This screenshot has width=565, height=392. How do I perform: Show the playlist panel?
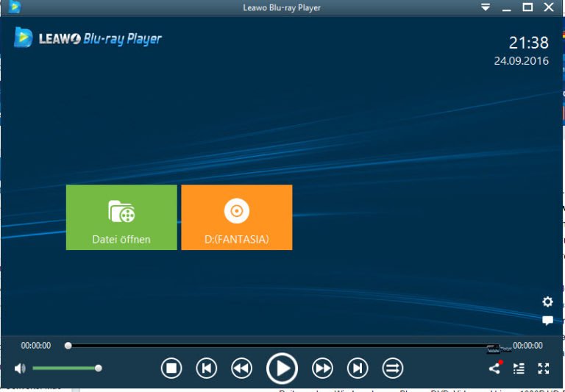pos(519,368)
